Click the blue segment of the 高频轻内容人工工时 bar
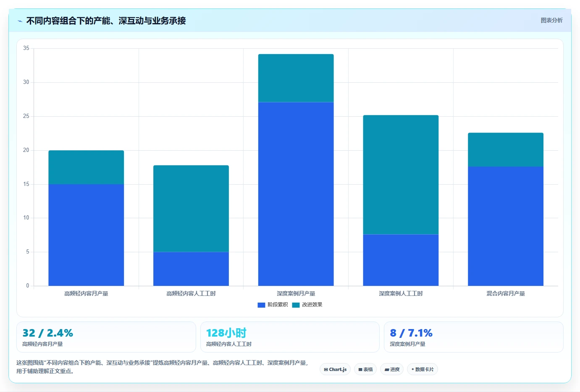580x392 pixels. [191, 269]
